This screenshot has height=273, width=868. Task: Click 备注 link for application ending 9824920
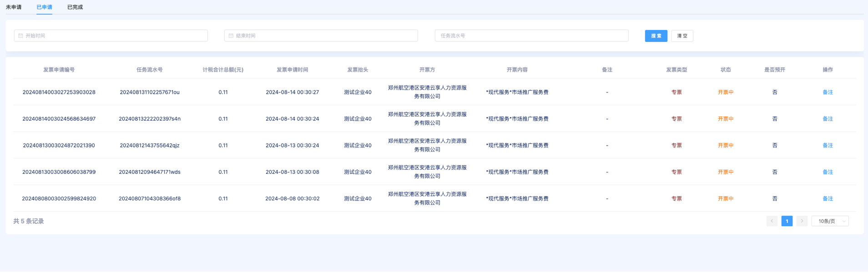(828, 199)
